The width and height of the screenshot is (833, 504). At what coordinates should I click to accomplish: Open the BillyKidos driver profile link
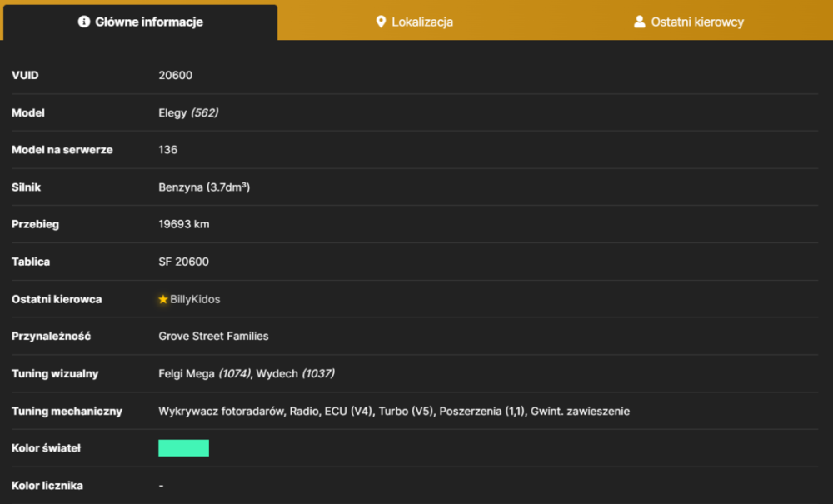coord(195,299)
